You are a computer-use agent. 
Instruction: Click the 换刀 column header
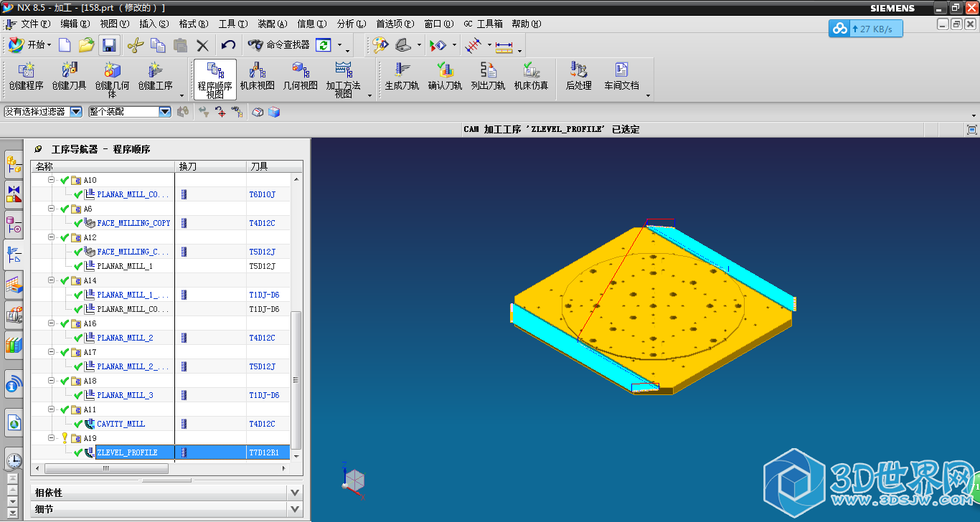211,166
